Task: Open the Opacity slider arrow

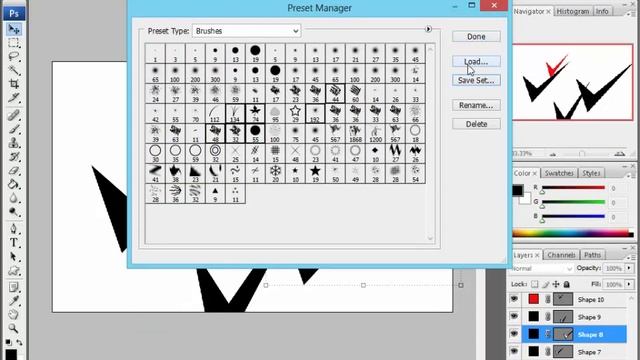Action: 629,268
